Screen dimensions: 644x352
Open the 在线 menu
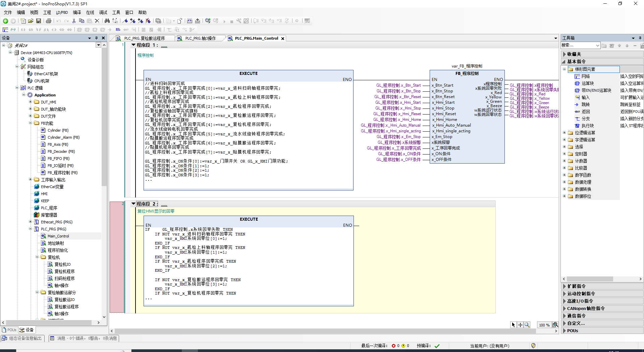[x=90, y=12]
